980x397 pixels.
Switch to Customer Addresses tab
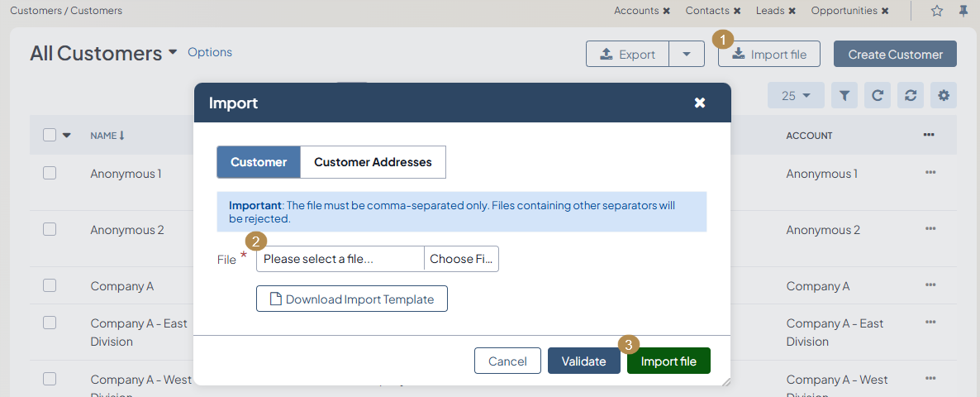[x=373, y=162]
